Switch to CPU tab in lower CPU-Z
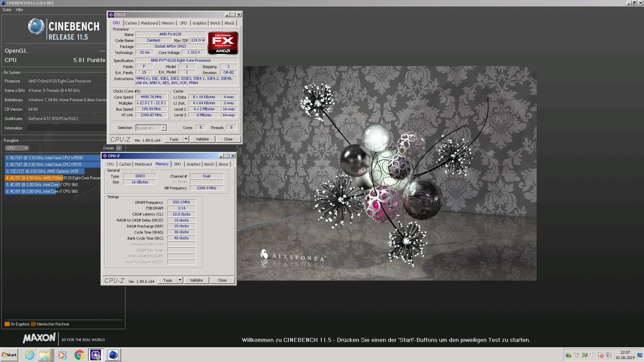 110,164
